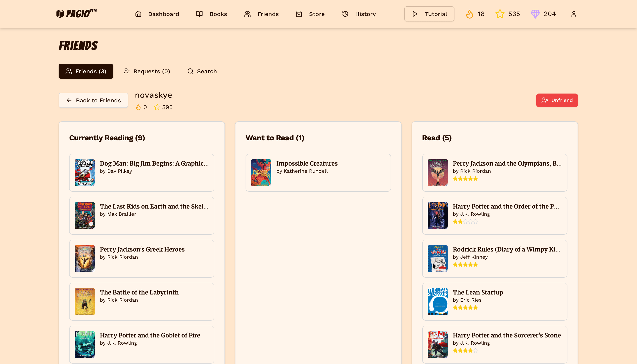Viewport: 637px width, 364px height.
Task: Click the four-star rating on Sorcerer's Stone
Action: click(465, 351)
